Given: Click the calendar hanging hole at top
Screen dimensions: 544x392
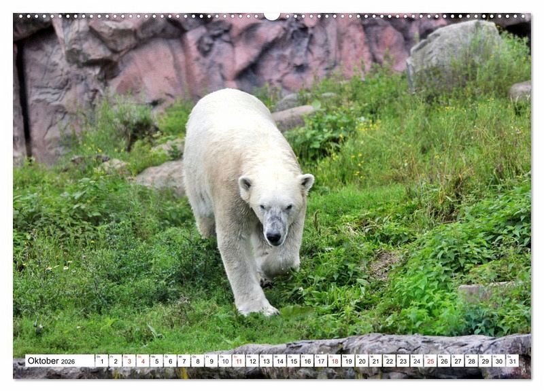Looking at the screenshot, I should pos(272,15).
